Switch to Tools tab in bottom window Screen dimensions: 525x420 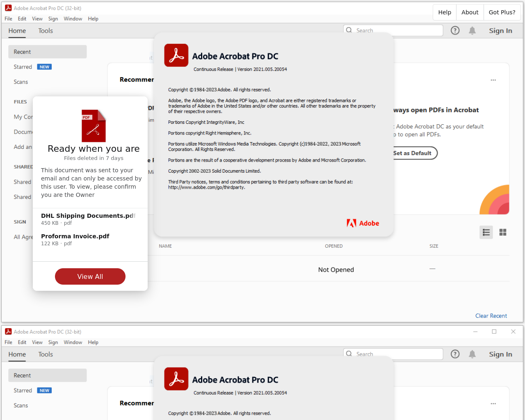(x=46, y=354)
